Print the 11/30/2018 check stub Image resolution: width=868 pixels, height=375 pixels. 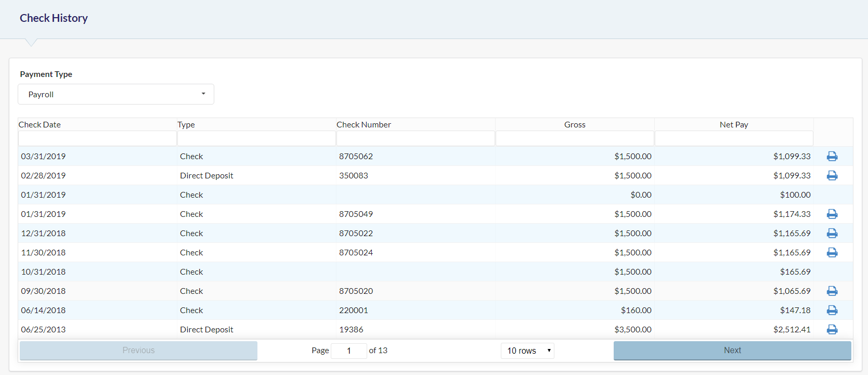click(832, 252)
